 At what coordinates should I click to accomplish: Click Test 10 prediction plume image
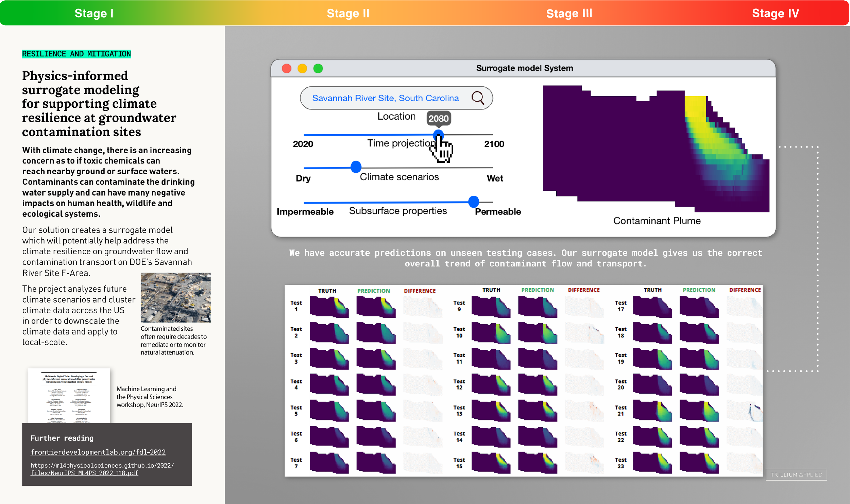pyautogui.click(x=538, y=333)
